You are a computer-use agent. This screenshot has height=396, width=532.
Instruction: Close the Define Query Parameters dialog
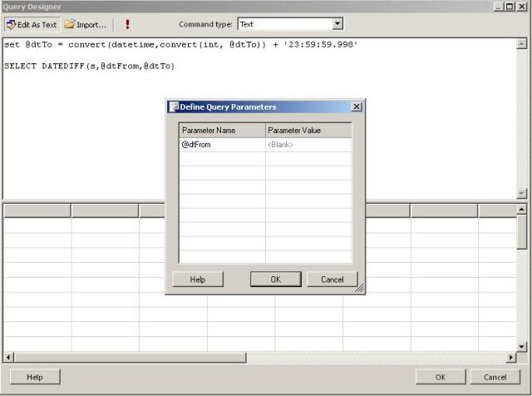point(357,106)
